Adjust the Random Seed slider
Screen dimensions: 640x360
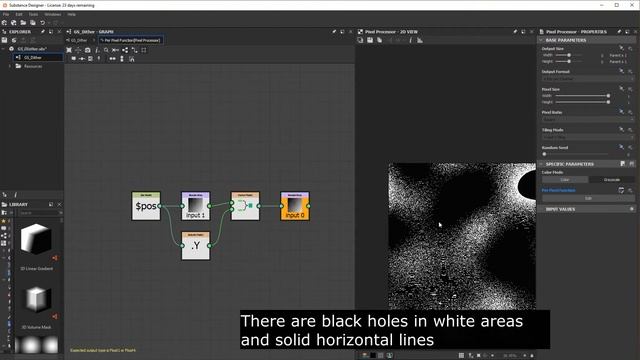coord(576,154)
